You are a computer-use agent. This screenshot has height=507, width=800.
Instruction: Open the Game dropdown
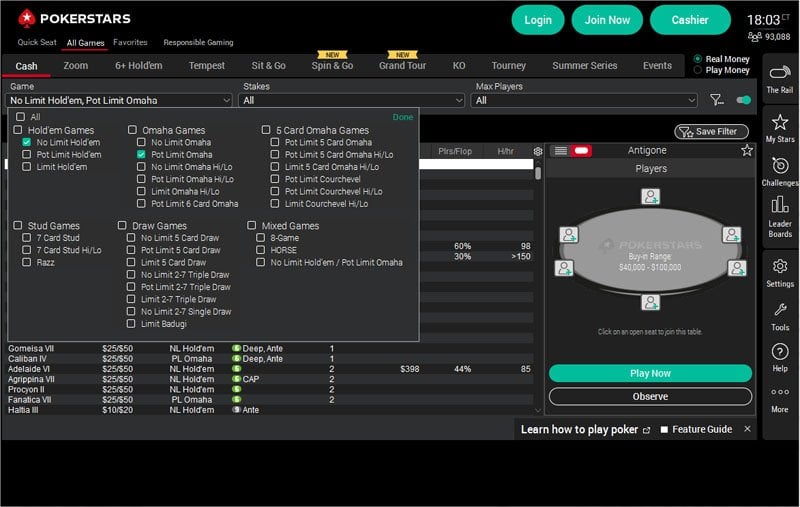[118, 100]
